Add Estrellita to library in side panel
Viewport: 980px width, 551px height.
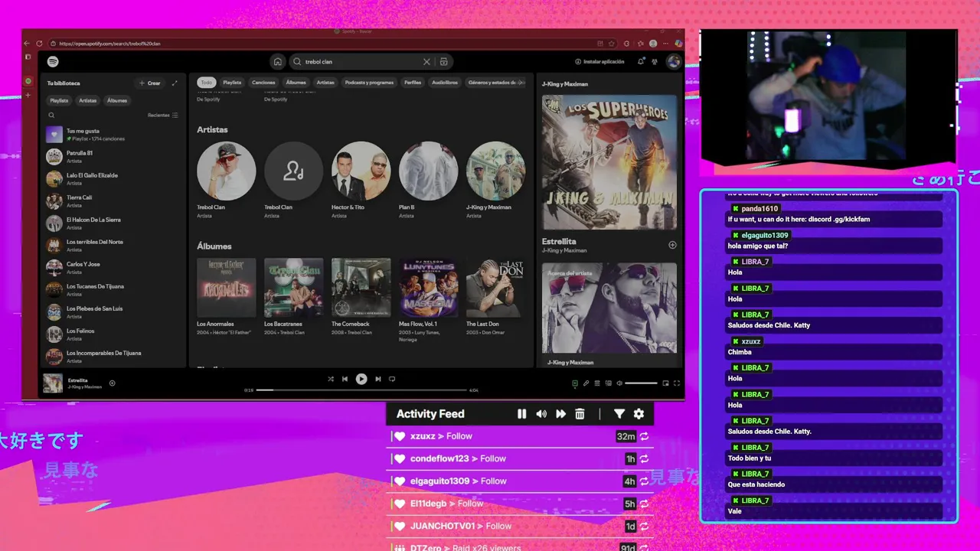coord(672,245)
